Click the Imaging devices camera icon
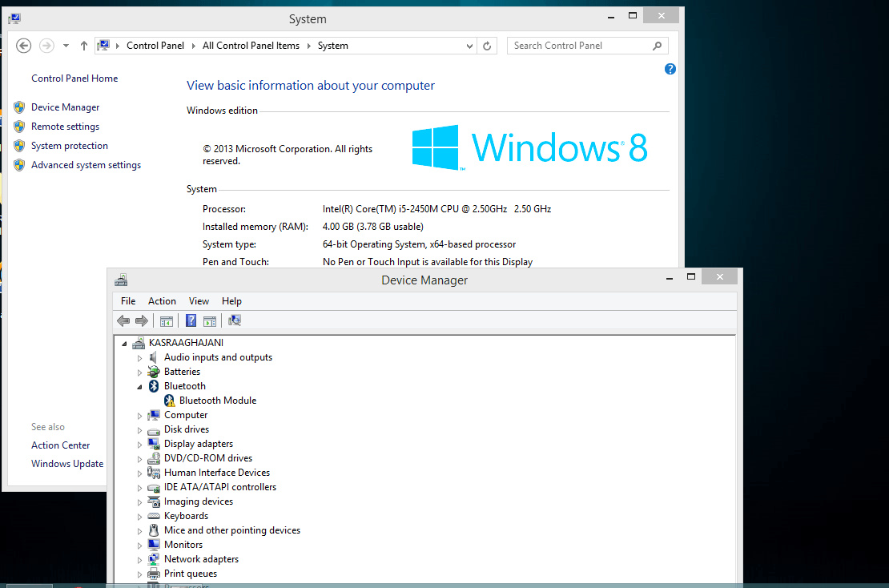The height and width of the screenshot is (588, 889). 154,501
